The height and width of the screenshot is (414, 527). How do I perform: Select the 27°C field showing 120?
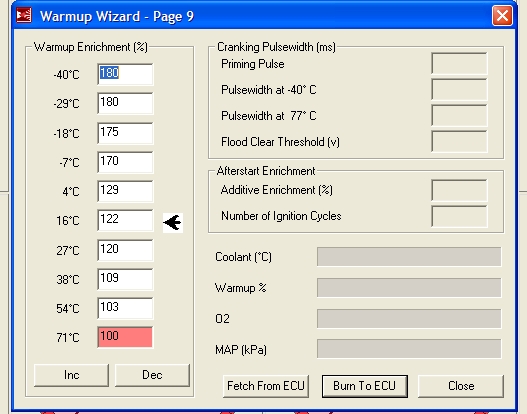click(125, 250)
